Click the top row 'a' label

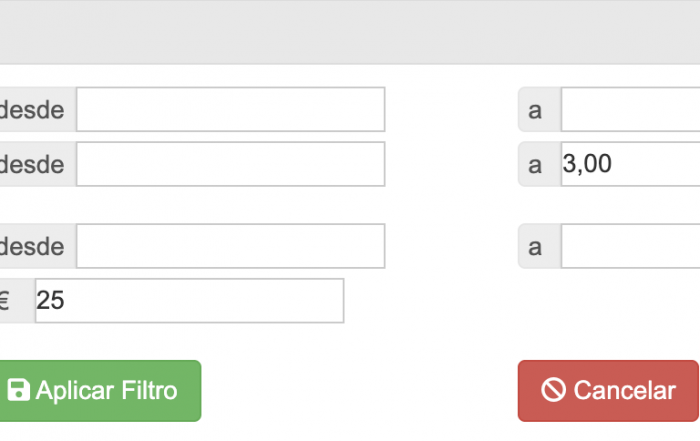[537, 109]
